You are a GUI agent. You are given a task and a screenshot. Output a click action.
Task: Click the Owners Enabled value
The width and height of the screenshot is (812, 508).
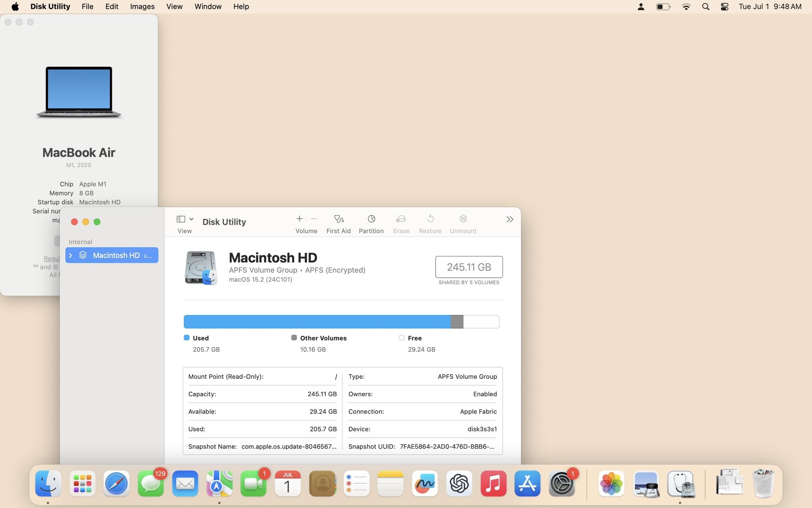(x=485, y=394)
